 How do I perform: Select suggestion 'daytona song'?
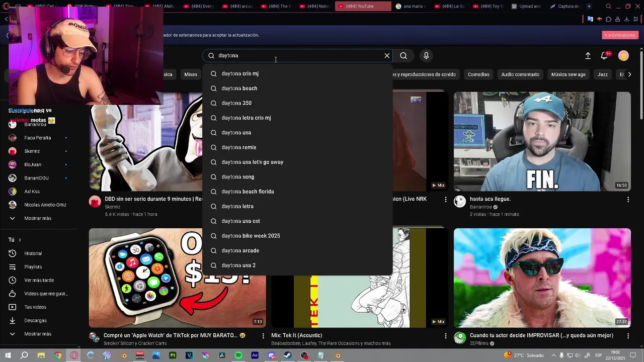coord(297,177)
